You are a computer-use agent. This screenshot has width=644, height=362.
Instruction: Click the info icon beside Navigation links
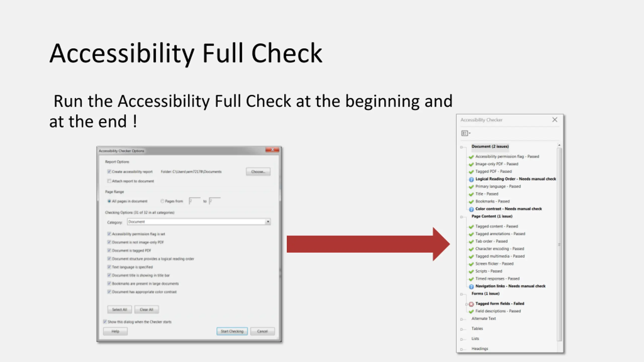(471, 286)
